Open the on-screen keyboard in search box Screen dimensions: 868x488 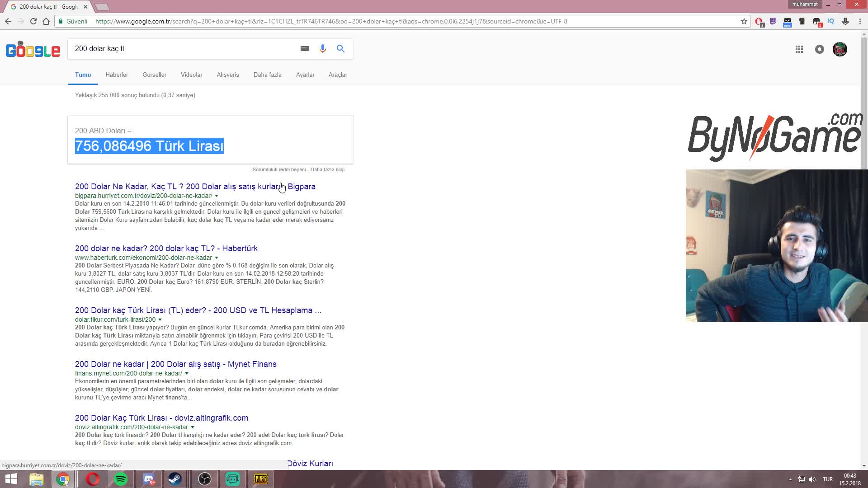pyautogui.click(x=305, y=49)
